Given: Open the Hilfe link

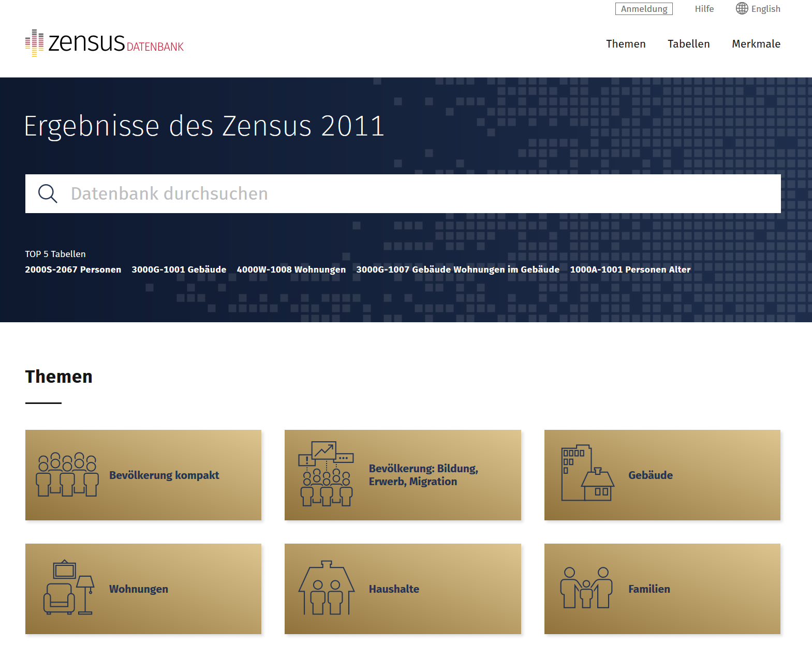Looking at the screenshot, I should pyautogui.click(x=704, y=9).
